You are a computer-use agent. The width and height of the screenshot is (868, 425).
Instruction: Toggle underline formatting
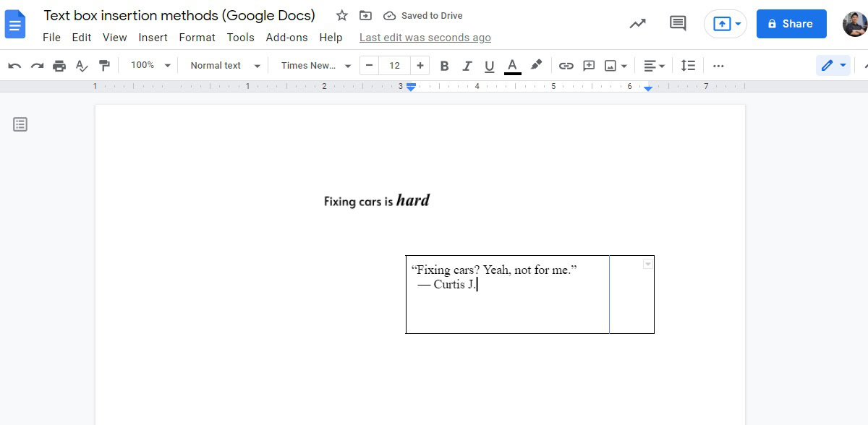tap(489, 66)
